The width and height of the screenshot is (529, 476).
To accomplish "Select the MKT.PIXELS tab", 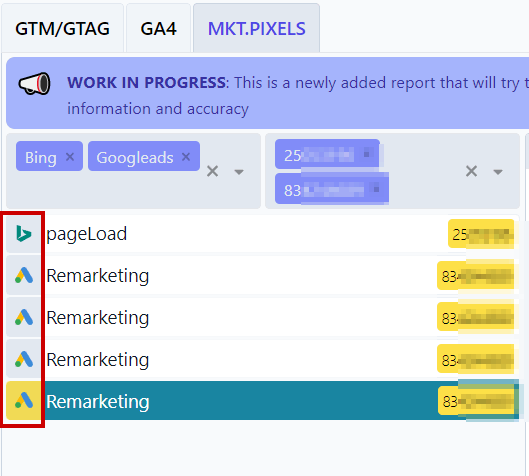I will coord(256,28).
